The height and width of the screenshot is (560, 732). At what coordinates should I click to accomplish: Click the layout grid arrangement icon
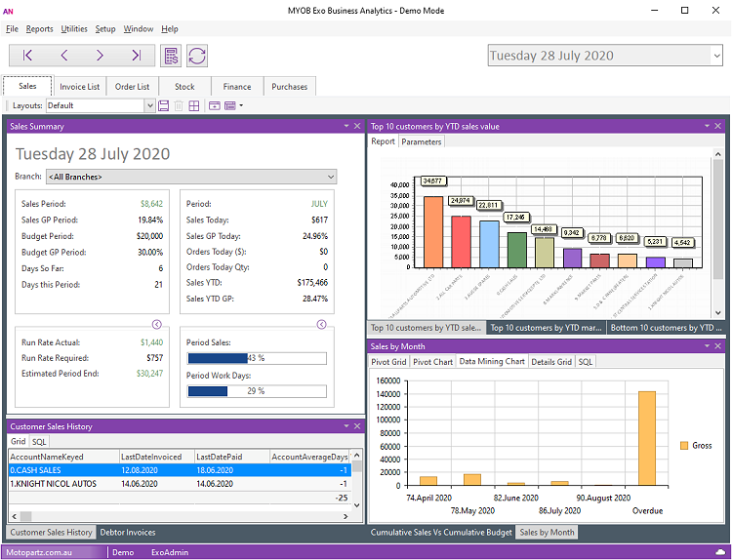tap(194, 106)
